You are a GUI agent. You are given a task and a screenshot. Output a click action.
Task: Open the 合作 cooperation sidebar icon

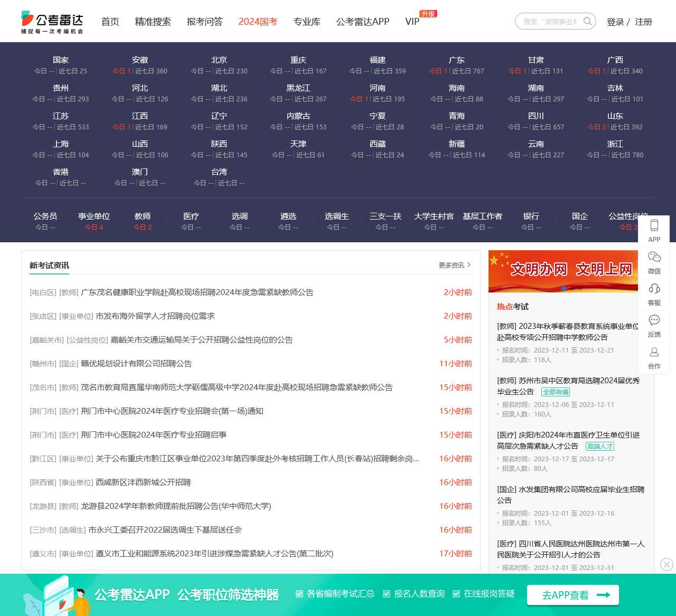[654, 356]
